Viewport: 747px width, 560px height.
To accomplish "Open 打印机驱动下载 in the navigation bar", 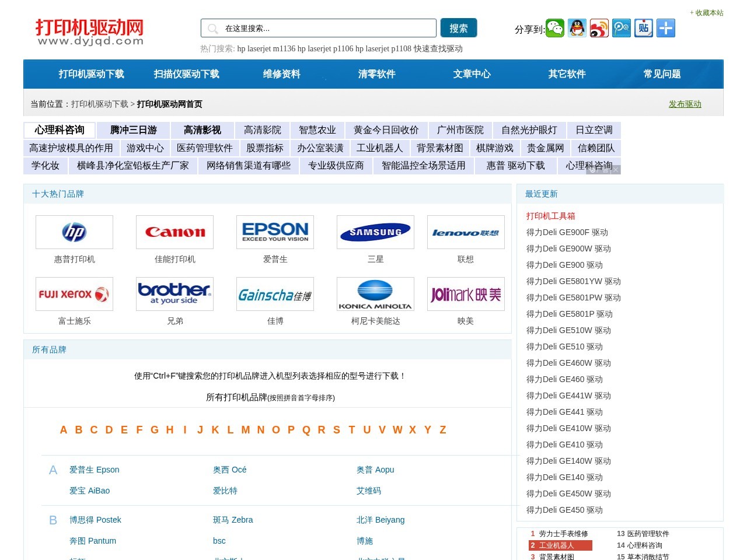I will pos(91,74).
